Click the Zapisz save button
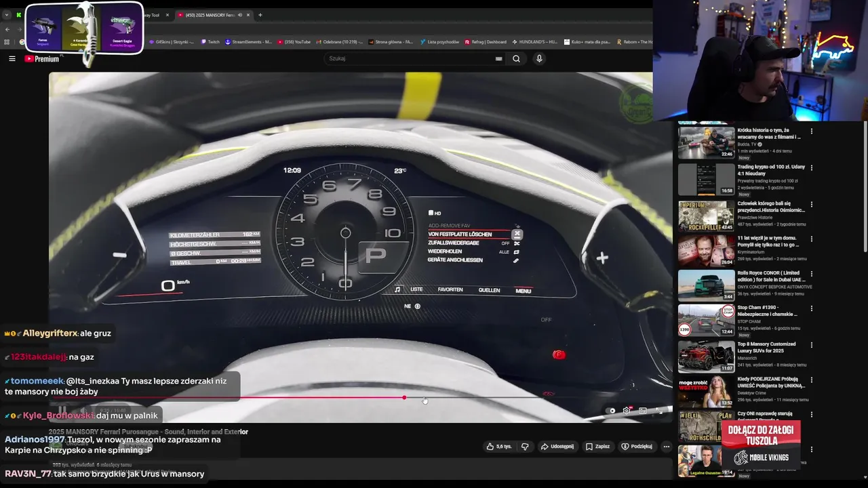868x488 pixels. coord(597,447)
